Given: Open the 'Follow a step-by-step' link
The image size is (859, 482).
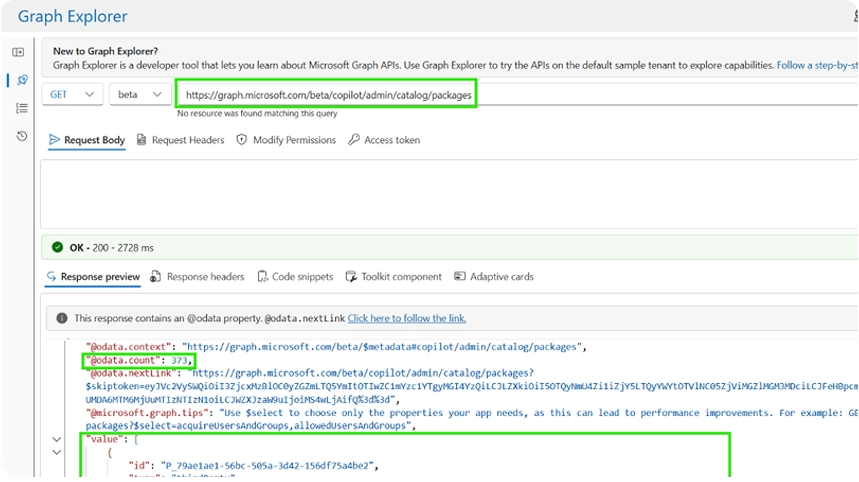Looking at the screenshot, I should tap(817, 65).
